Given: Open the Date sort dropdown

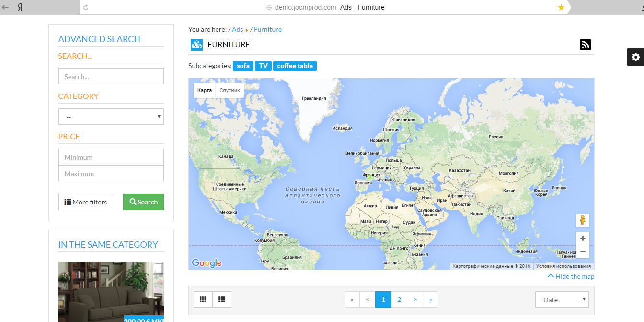Looking at the screenshot, I should (x=562, y=299).
